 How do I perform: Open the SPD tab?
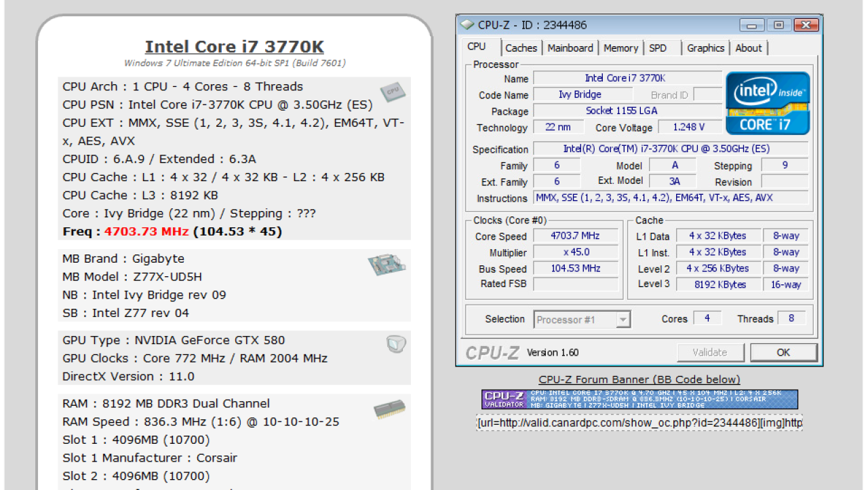point(658,48)
